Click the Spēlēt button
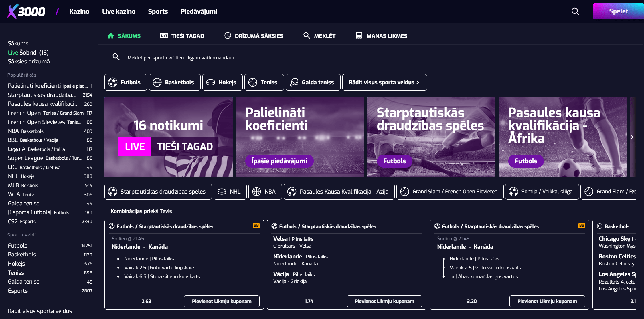 point(618,11)
